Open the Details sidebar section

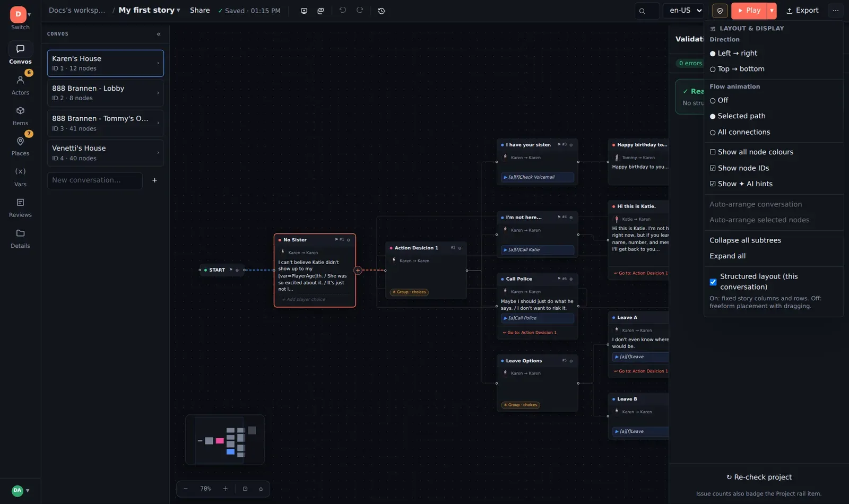tap(20, 238)
